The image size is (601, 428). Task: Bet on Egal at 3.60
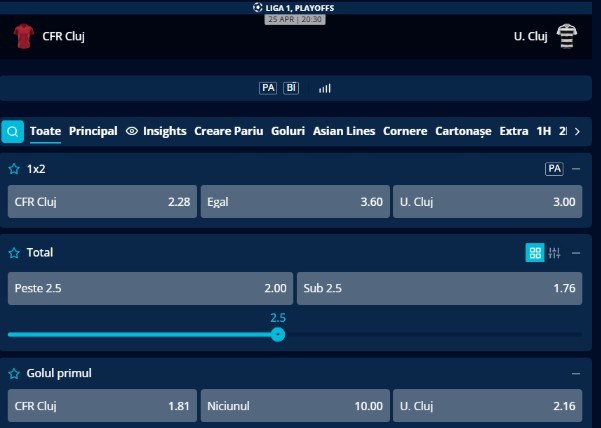pos(294,202)
